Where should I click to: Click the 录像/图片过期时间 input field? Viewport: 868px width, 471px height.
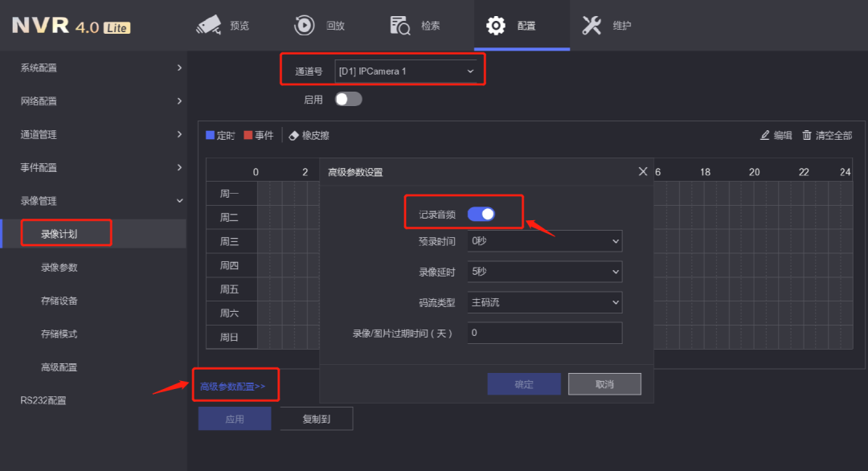[544, 333]
